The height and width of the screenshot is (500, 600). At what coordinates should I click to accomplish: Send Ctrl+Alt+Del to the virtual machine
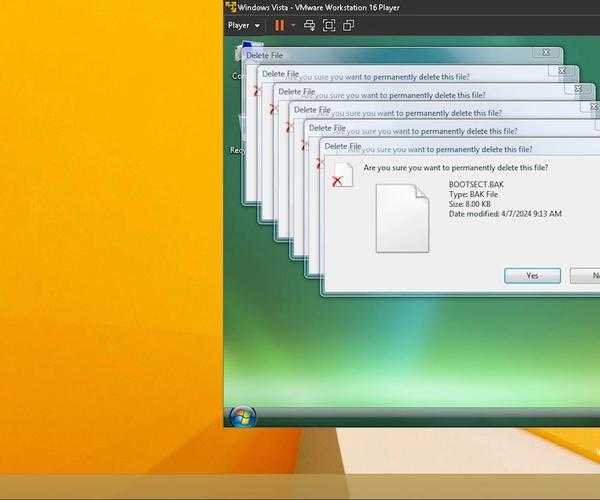pyautogui.click(x=310, y=26)
